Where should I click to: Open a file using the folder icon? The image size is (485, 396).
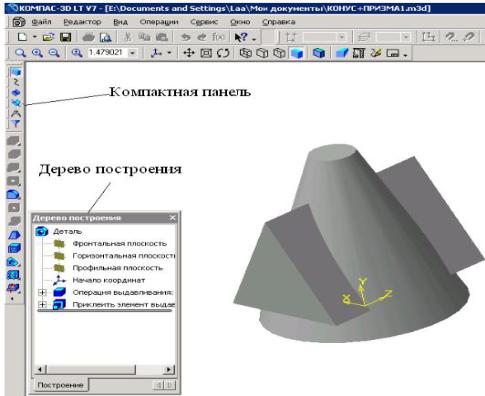[x=49, y=37]
